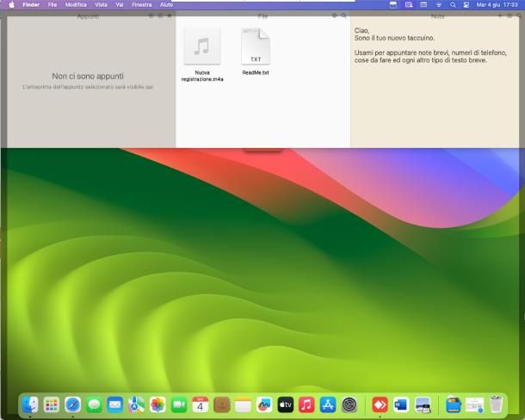This screenshot has height=420, width=525.
Task: Open the Vista menu
Action: 101,4
